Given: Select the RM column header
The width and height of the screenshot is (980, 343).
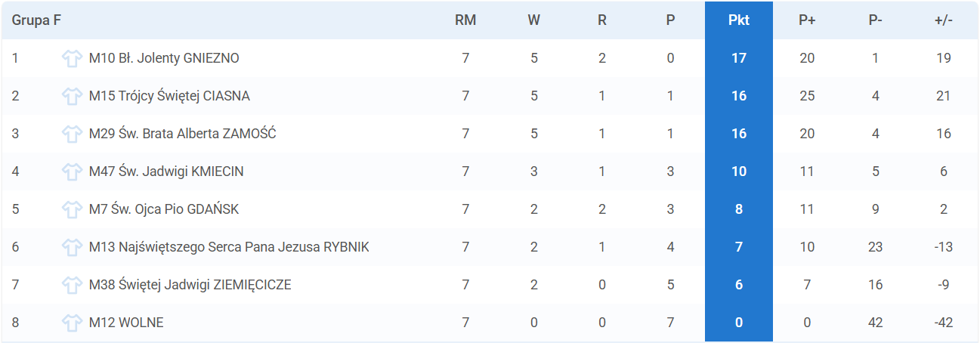Looking at the screenshot, I should [465, 20].
